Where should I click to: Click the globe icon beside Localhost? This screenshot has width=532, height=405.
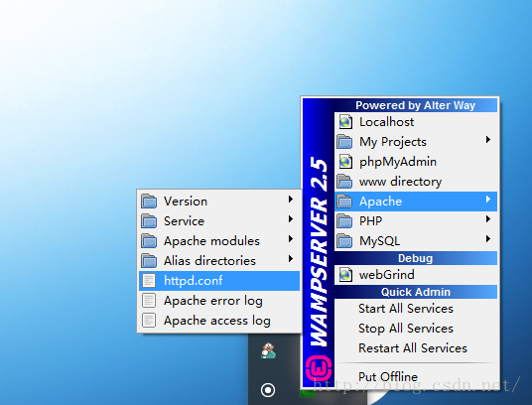click(x=345, y=122)
